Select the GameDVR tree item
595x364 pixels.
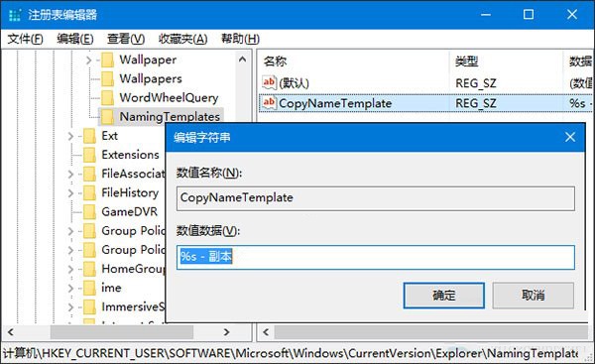(x=129, y=212)
